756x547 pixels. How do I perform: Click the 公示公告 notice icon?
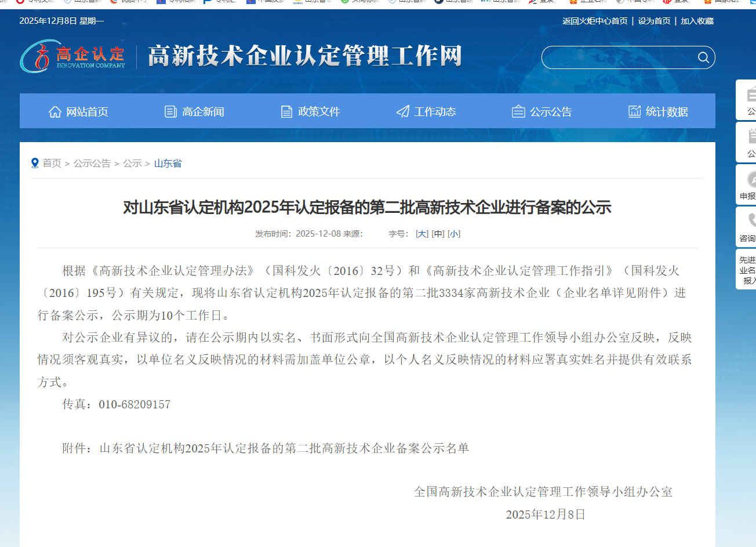coord(518,111)
